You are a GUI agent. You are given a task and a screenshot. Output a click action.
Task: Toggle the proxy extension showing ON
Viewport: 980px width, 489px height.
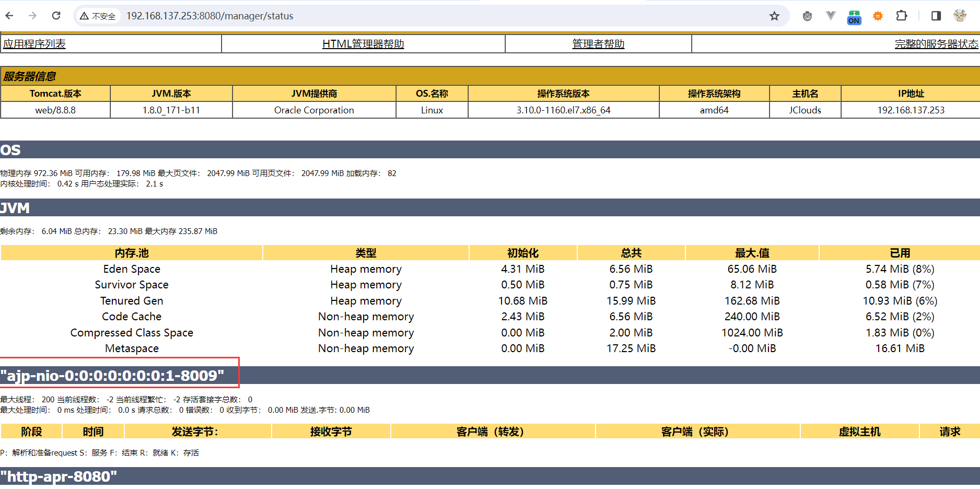(854, 16)
